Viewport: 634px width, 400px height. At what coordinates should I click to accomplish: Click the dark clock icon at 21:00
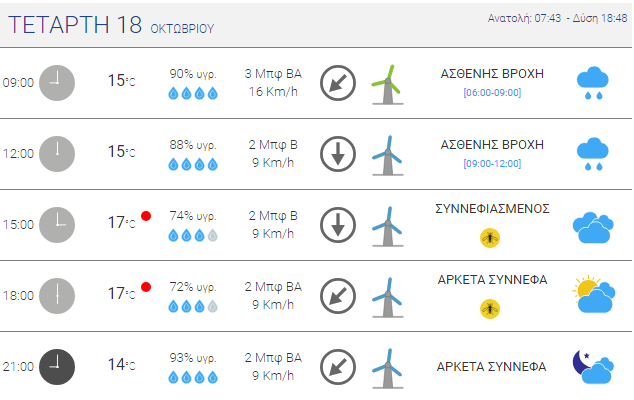coord(57,367)
